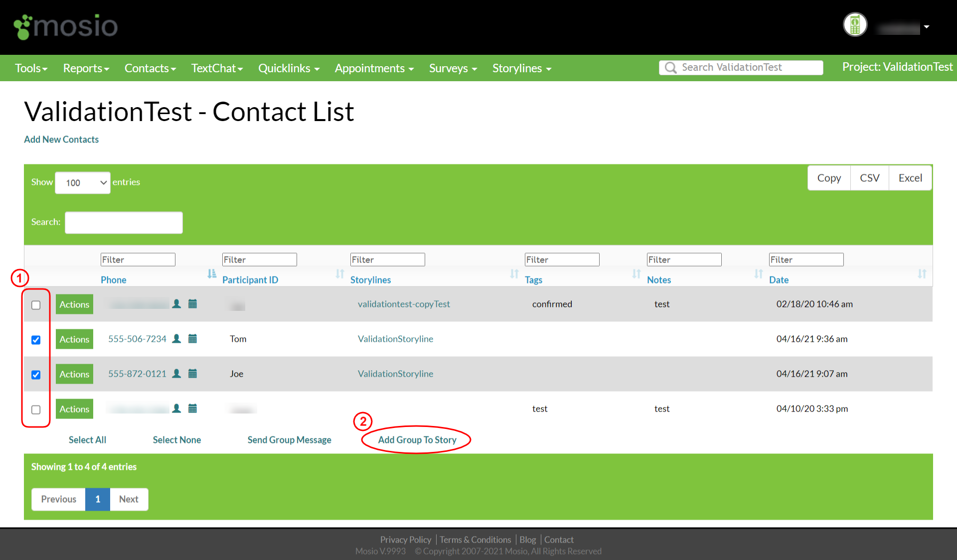Open person icon for 555-872-0121
This screenshot has height=560, width=957.
coord(176,374)
